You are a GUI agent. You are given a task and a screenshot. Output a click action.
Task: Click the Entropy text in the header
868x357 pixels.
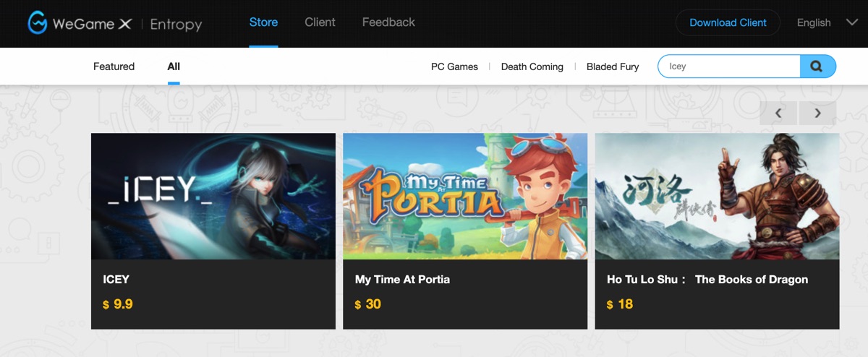click(176, 24)
